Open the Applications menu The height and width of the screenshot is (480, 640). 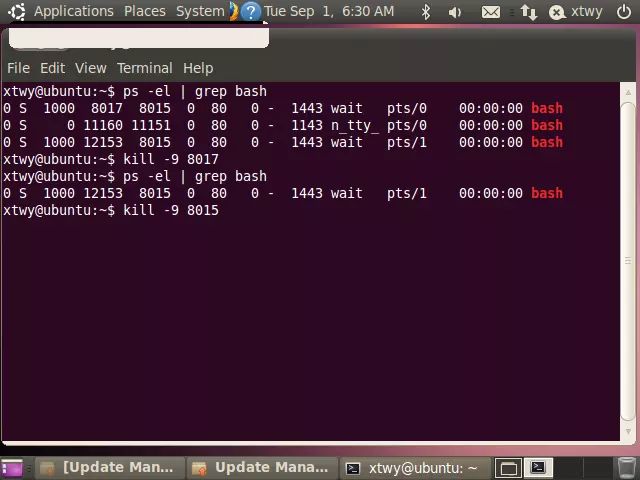click(x=74, y=11)
